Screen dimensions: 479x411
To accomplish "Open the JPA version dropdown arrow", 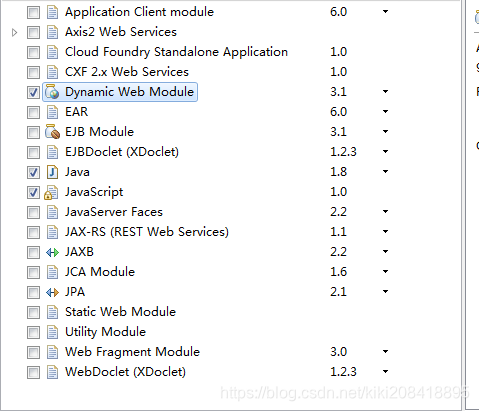I will coord(385,291).
